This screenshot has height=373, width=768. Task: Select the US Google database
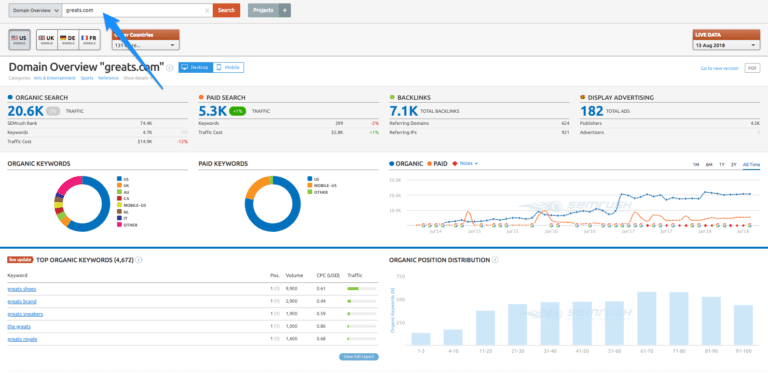tap(20, 40)
